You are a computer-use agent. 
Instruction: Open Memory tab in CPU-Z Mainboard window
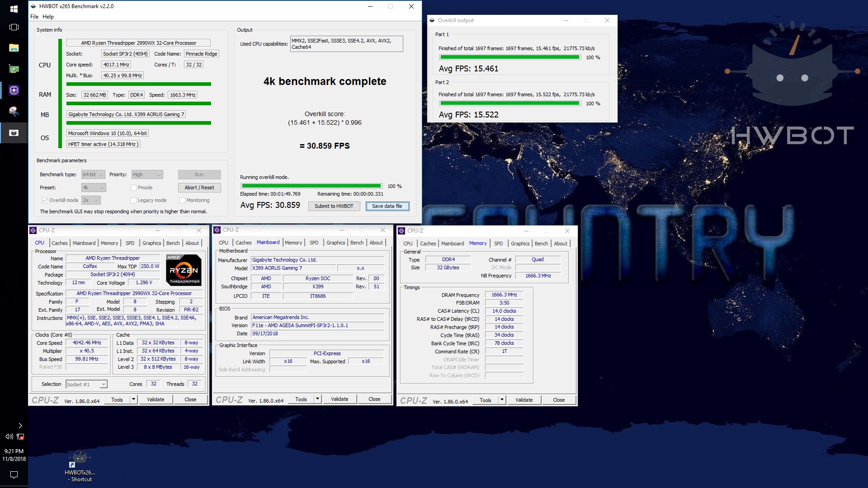pos(293,243)
